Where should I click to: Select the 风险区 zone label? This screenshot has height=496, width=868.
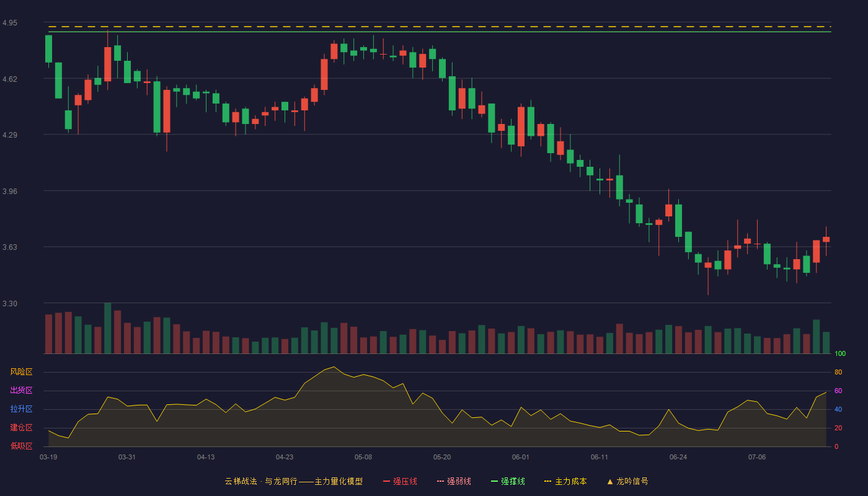(21, 372)
